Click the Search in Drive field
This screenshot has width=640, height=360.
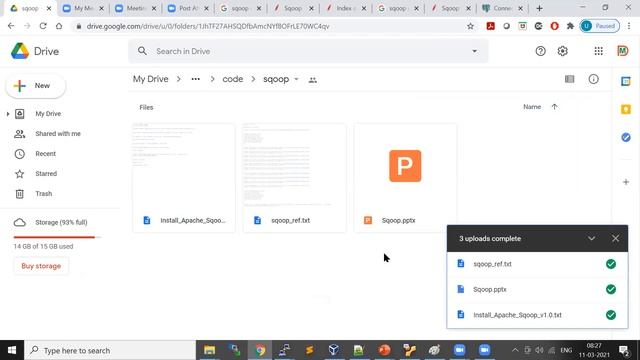click(x=308, y=51)
